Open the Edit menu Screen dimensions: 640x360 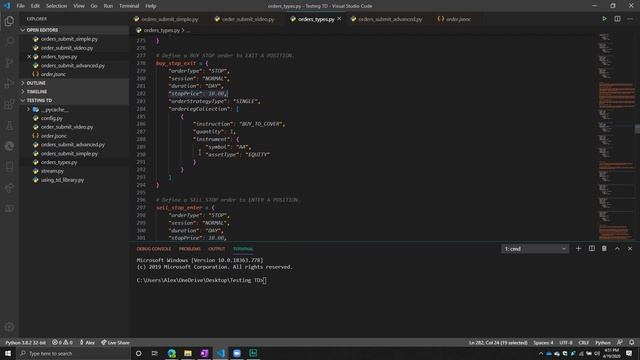click(35, 6)
